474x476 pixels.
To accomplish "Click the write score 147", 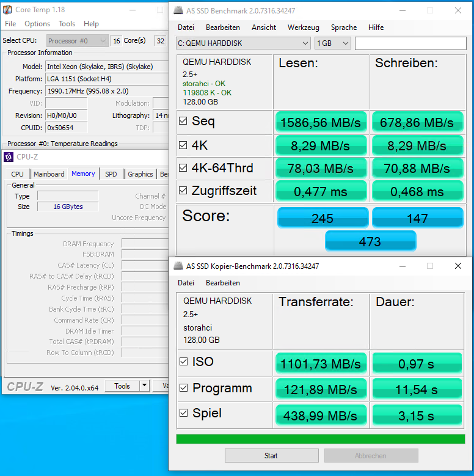I will coord(418,218).
